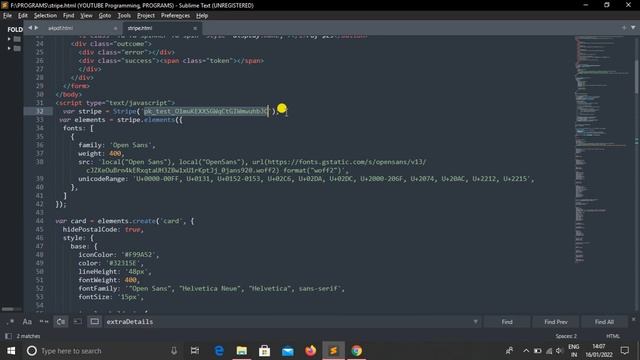Click the minimap code overview
Image resolution: width=640 pixels, height=360 pixels.
tap(603, 149)
